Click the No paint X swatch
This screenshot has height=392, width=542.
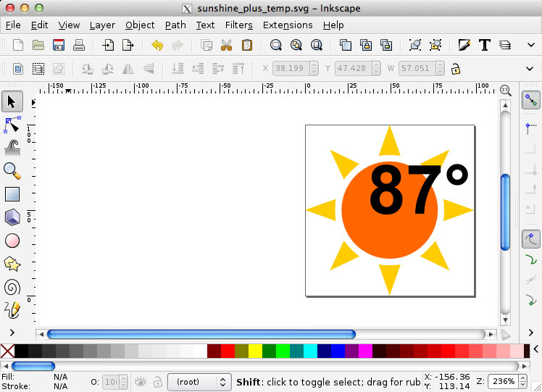point(7,351)
